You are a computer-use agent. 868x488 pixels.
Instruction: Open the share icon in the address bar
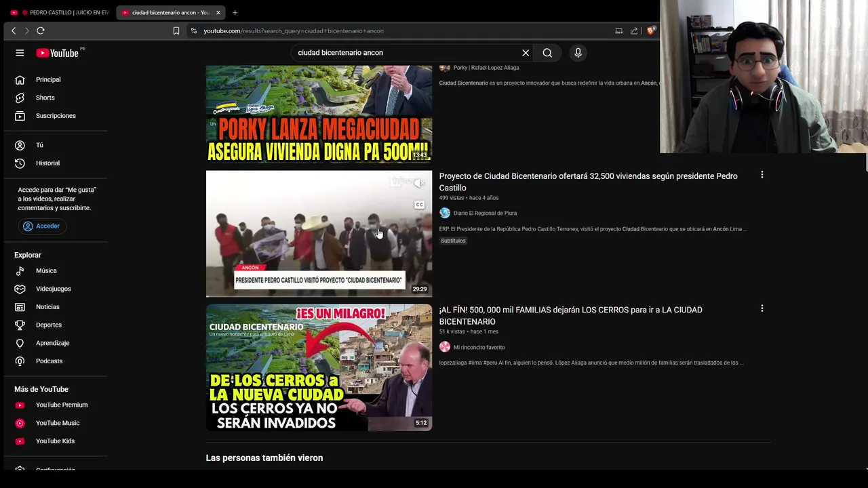pos(634,30)
